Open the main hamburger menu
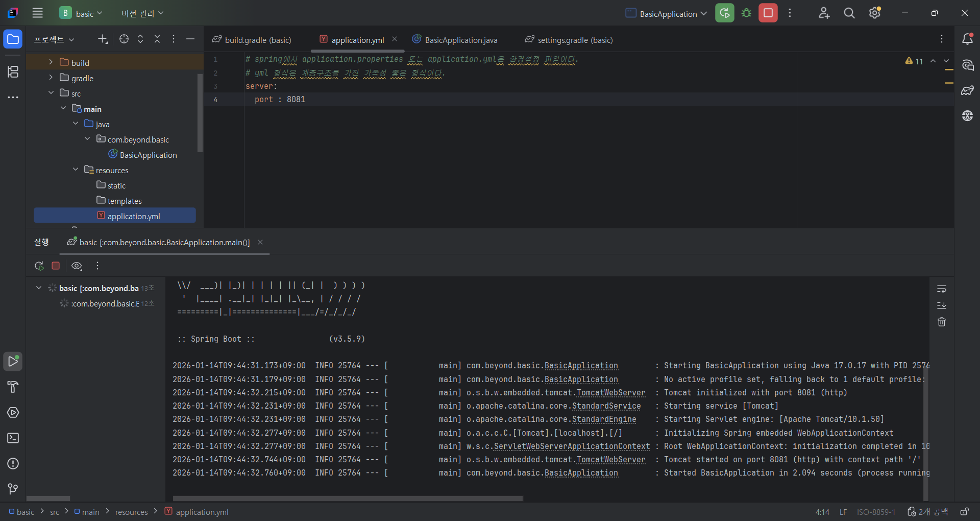This screenshot has height=521, width=980. (38, 13)
